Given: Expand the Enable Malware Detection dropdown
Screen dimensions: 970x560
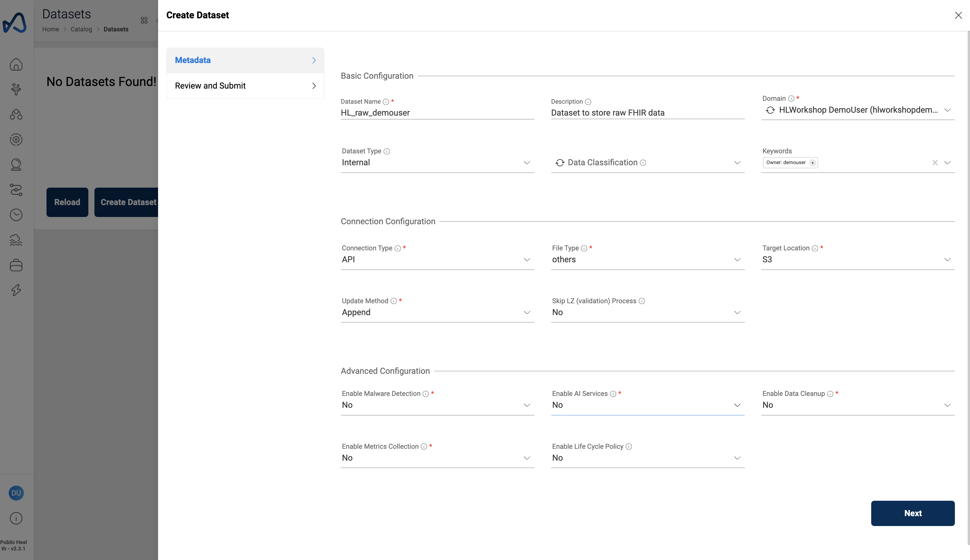Looking at the screenshot, I should [437, 405].
